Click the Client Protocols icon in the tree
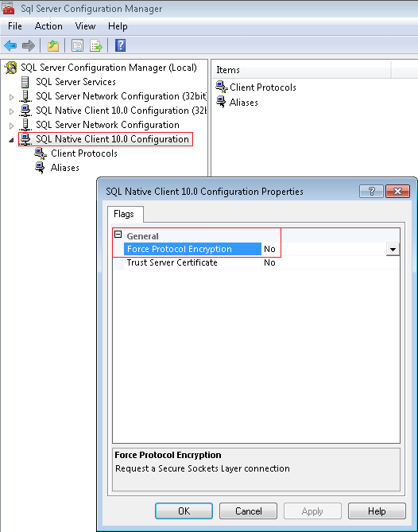This screenshot has width=418, height=532. click(x=41, y=153)
